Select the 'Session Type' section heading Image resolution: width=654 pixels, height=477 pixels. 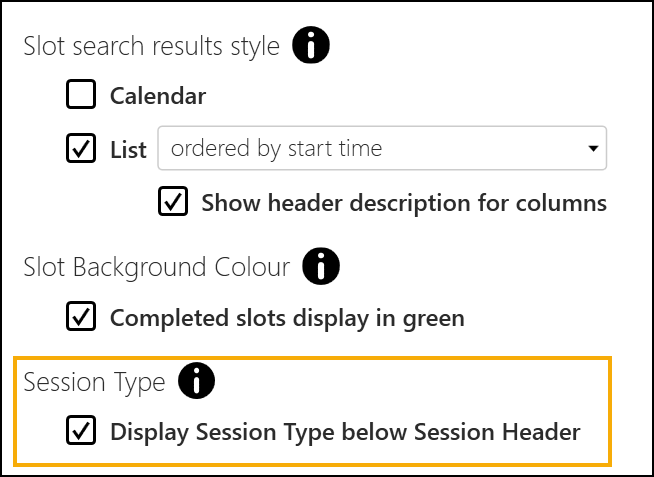[x=94, y=382]
